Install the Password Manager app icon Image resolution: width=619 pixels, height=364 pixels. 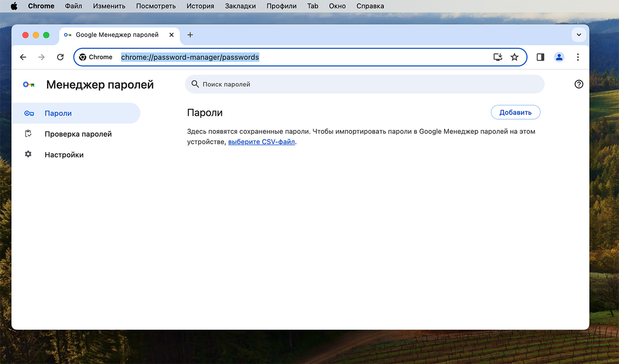click(498, 57)
